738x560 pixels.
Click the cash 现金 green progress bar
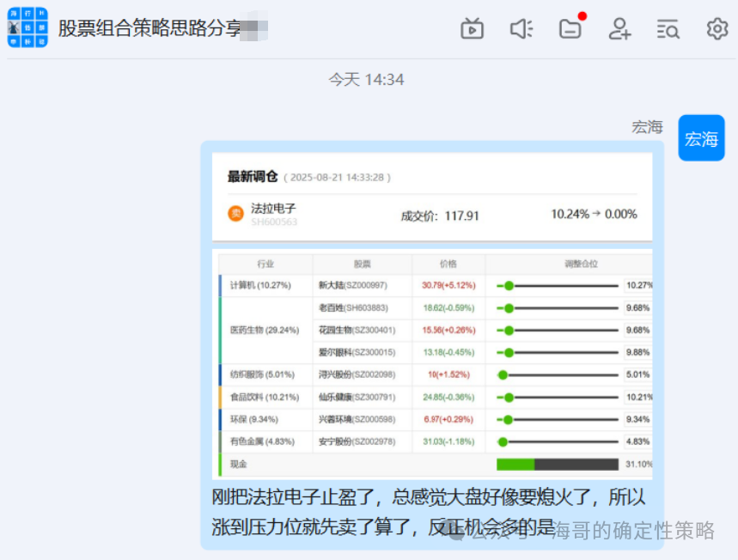point(558,465)
